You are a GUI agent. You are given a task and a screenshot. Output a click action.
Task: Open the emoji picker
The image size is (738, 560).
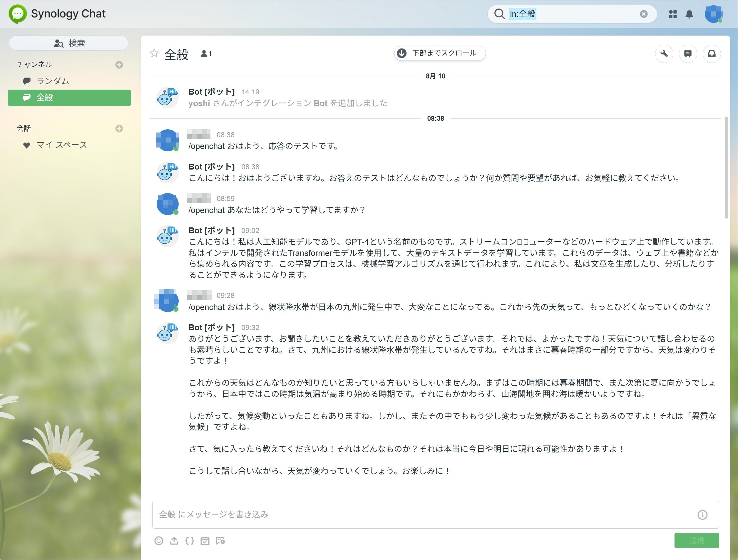(159, 541)
